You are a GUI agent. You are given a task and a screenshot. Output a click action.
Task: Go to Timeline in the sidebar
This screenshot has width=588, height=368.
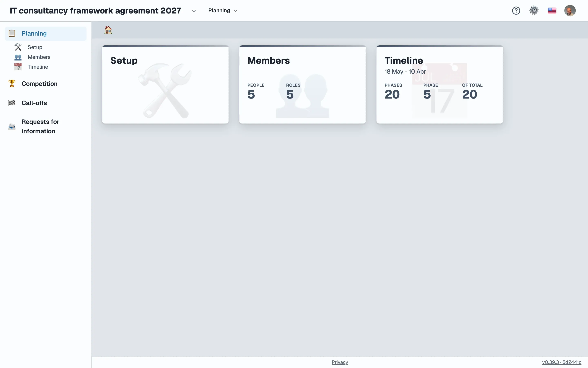(x=38, y=67)
